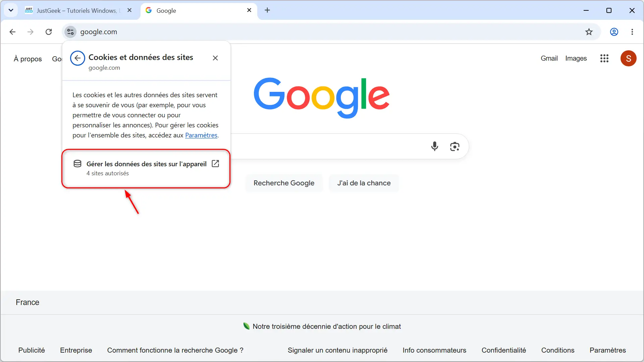Search by image with Lens camera

click(455, 146)
